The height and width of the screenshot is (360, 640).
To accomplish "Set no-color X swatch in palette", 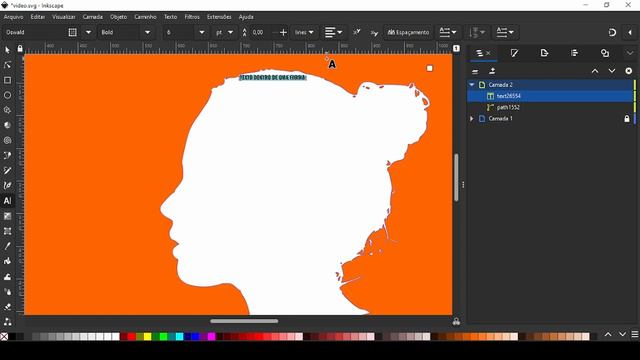I will (x=4, y=336).
